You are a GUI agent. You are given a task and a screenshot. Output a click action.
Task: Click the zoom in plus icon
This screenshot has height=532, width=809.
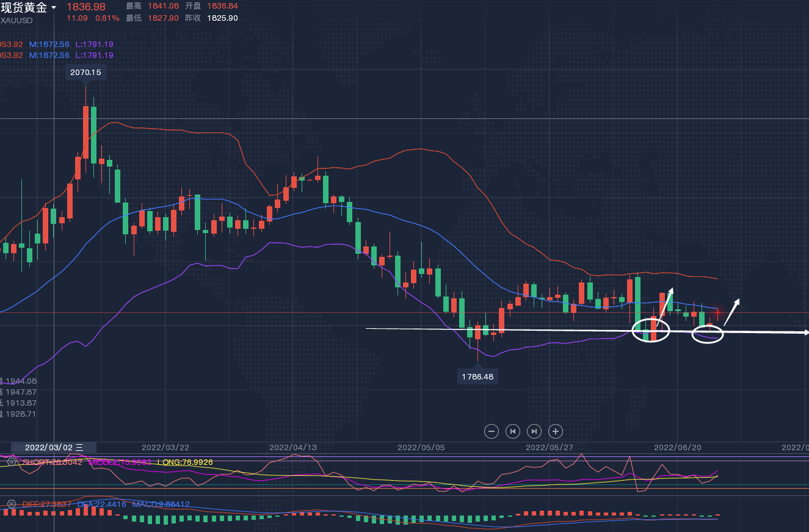coord(556,431)
